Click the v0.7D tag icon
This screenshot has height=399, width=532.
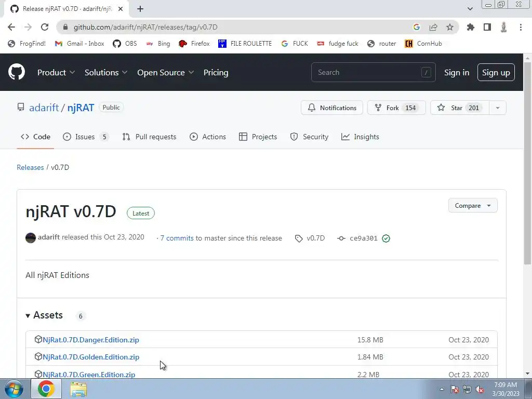299,238
